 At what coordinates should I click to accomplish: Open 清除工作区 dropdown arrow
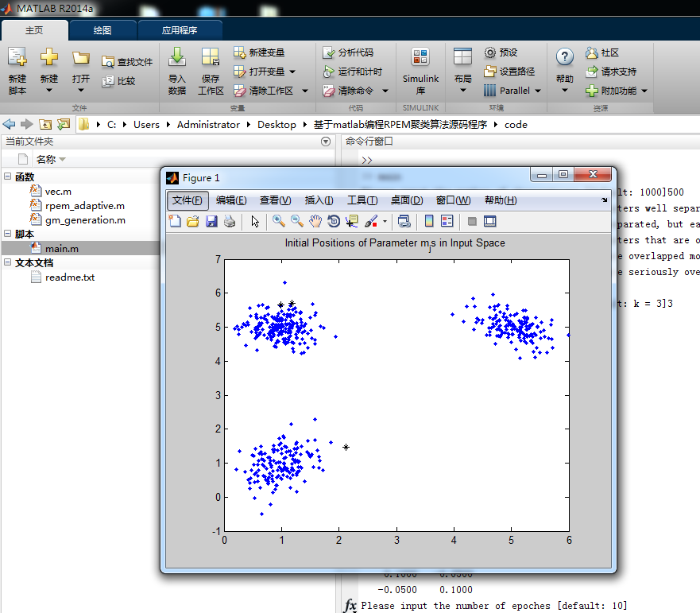(x=305, y=91)
